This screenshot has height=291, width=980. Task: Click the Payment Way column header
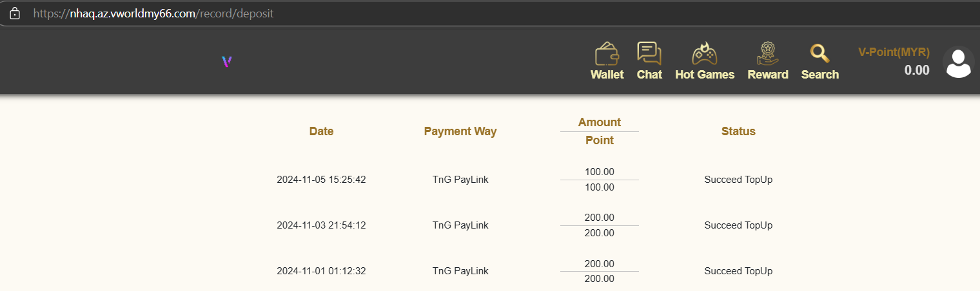[460, 131]
